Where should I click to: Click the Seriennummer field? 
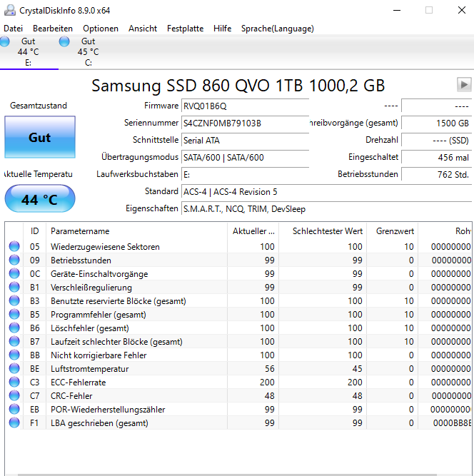pyautogui.click(x=245, y=123)
